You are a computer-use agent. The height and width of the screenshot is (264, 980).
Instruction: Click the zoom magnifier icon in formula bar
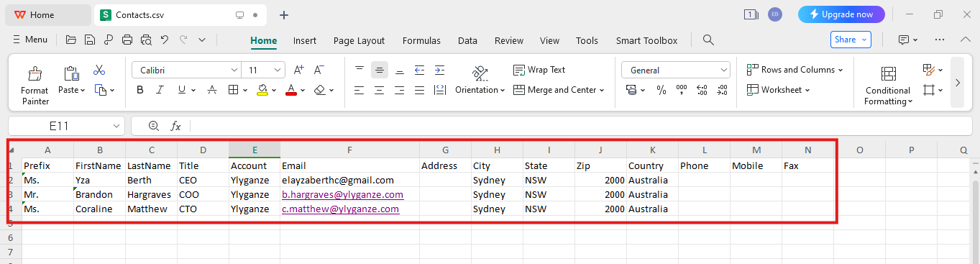153,126
